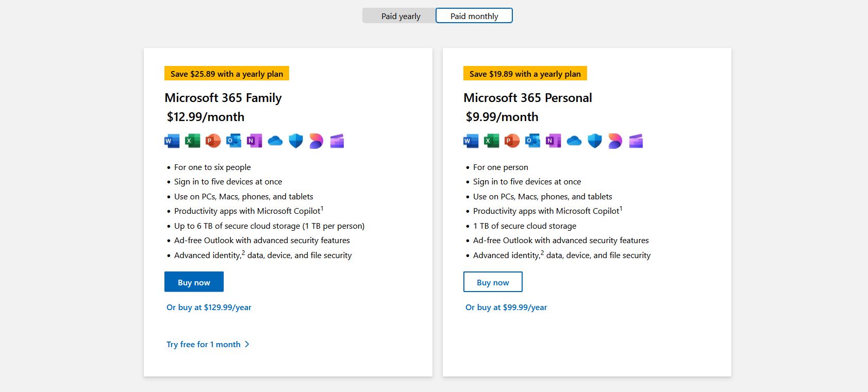Open the $129.99/year Family purchase link

pyautogui.click(x=209, y=308)
